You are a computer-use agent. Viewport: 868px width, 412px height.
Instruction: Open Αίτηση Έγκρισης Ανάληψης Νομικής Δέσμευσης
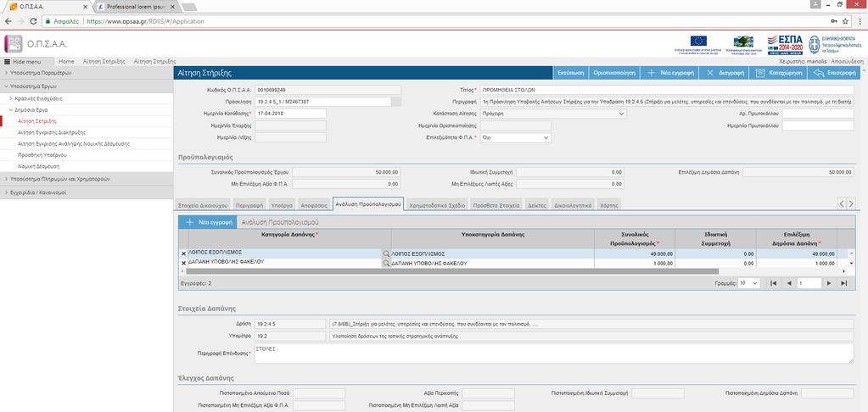pyautogui.click(x=74, y=143)
